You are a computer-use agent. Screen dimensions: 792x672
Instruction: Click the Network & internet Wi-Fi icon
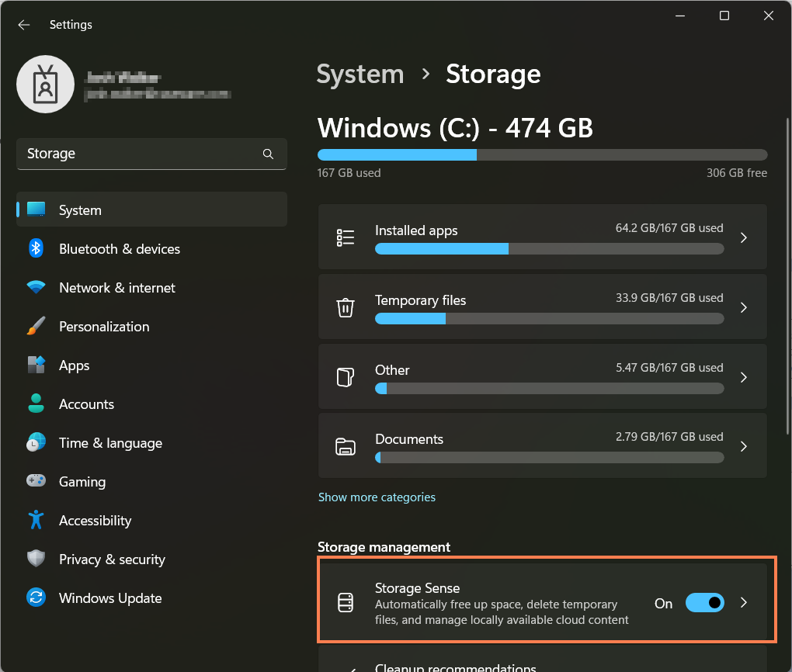(36, 287)
